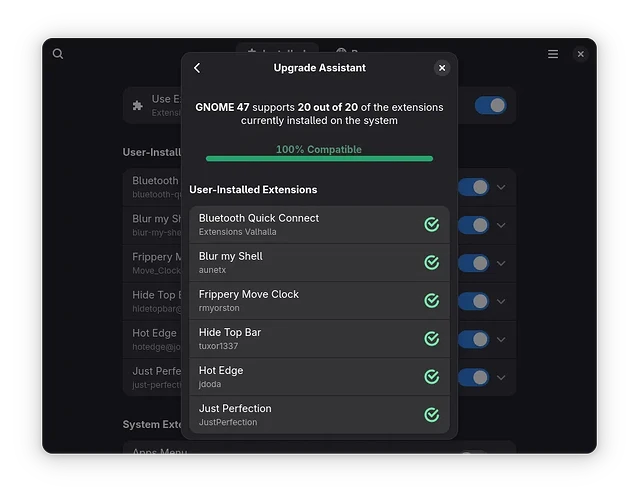The image size is (638, 500).
Task: Click the JustPerfection author text
Action: click(228, 422)
